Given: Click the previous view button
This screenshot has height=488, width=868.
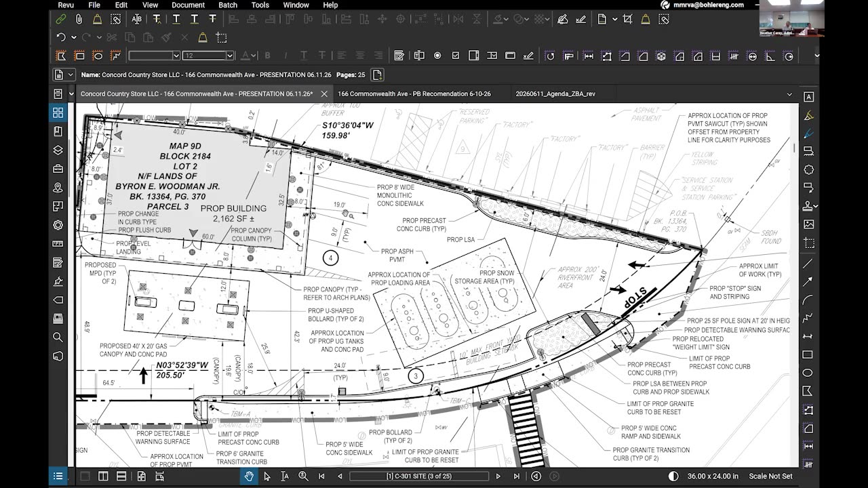Looking at the screenshot, I should click(x=536, y=476).
